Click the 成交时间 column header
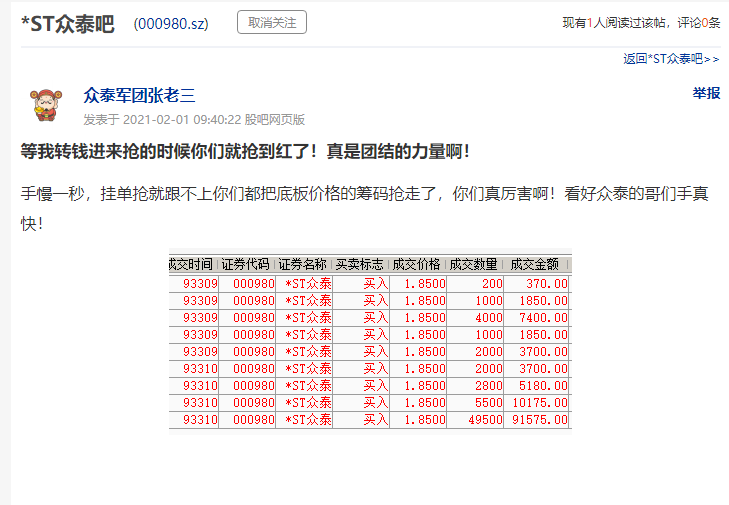This screenshot has width=729, height=505. click(x=191, y=264)
